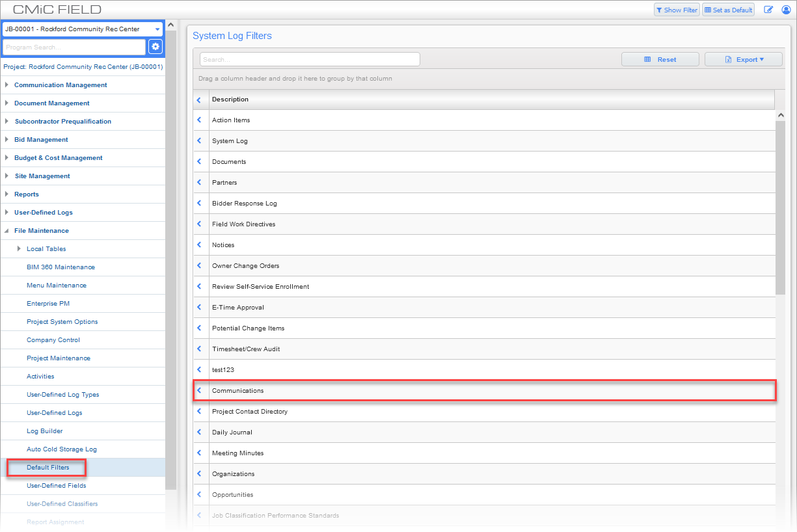The width and height of the screenshot is (797, 532).
Task: Collapse the Description column using its chevron
Action: [x=200, y=100]
